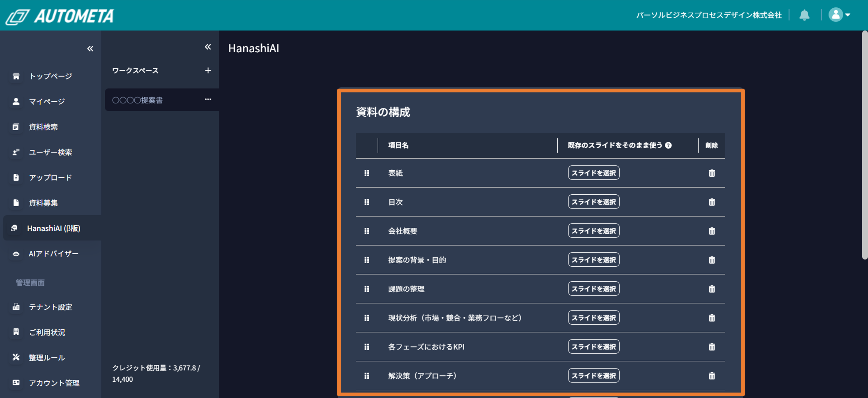The height and width of the screenshot is (398, 868).
Task: Click スライドを選択 for 課題の整理
Action: click(593, 288)
